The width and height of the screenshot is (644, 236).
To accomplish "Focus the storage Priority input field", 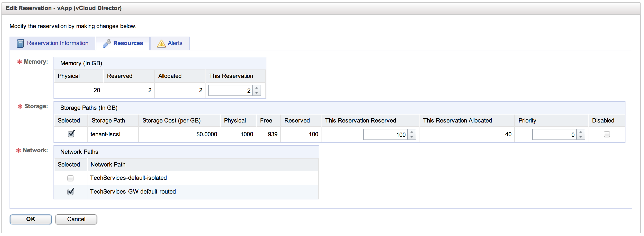I will tap(554, 135).
